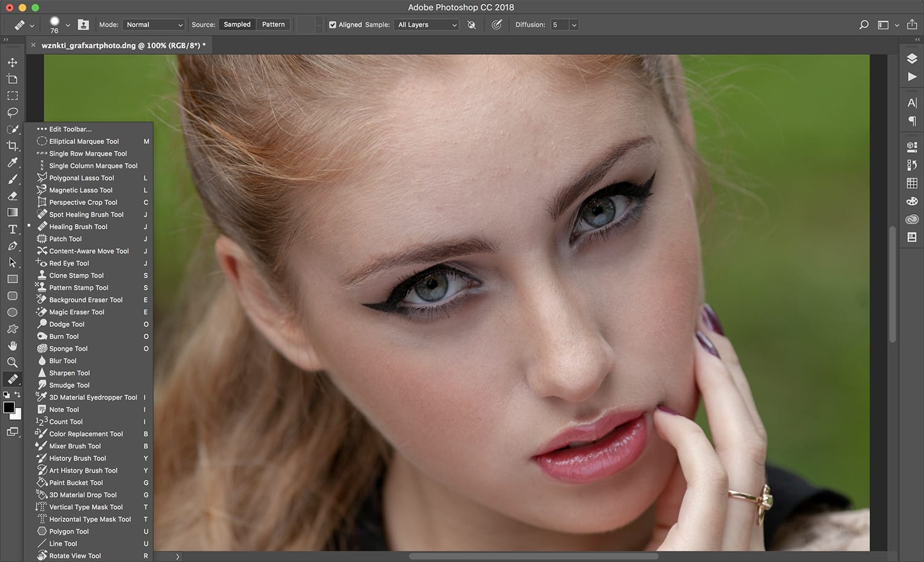Select the Path Selection tool
Viewport: 924px width, 562px height.
click(12, 262)
